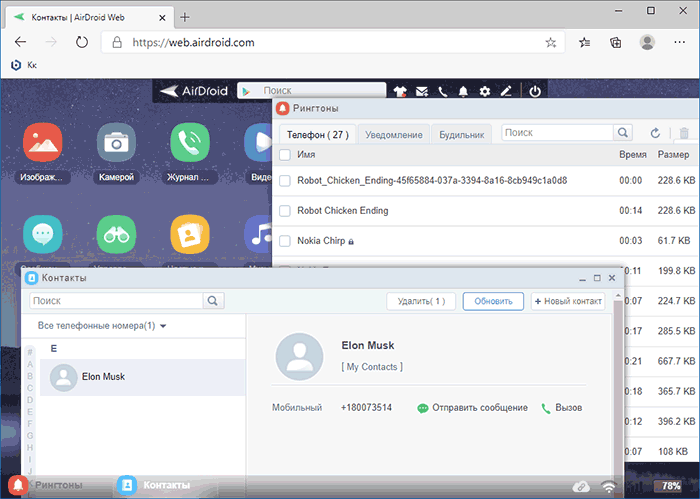Switch to Рингтоны in bottom taskbar
Screen dimensions: 700x499
(46, 485)
